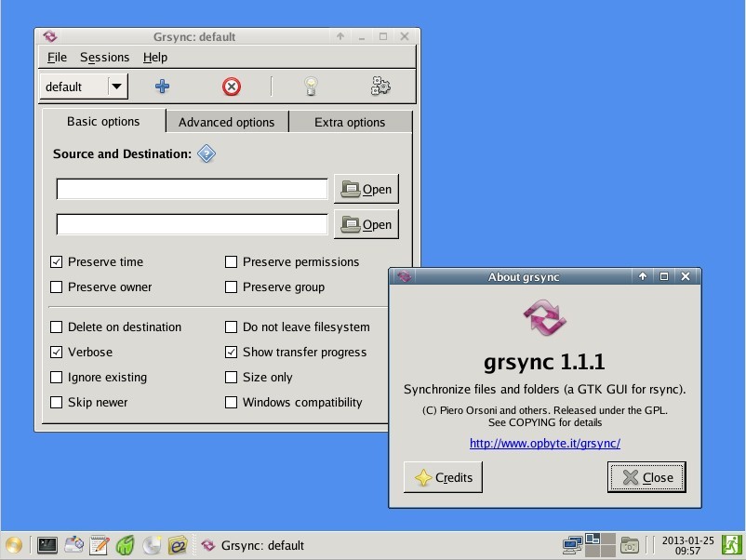This screenshot has width=746, height=560.
Task: Show Credits in the About dialog
Action: pos(443,477)
